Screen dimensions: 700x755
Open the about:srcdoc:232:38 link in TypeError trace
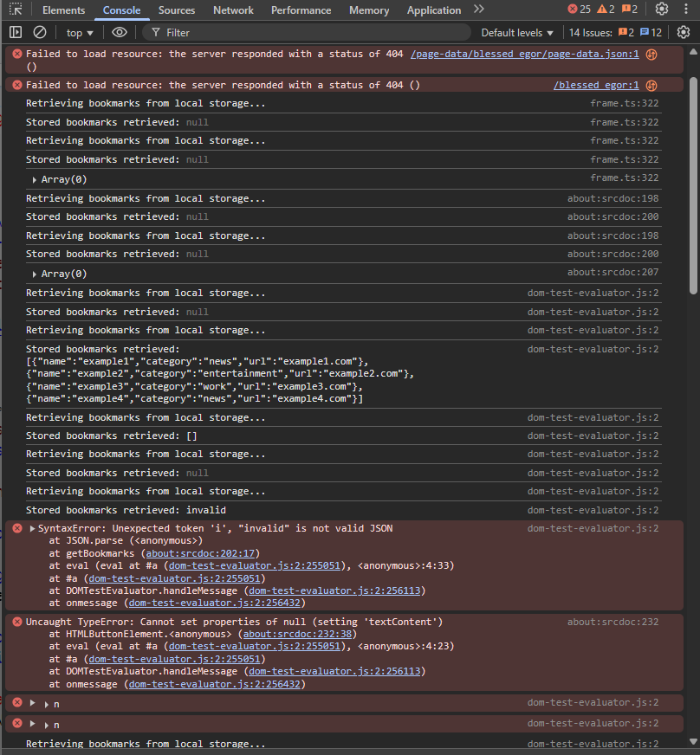(x=298, y=634)
